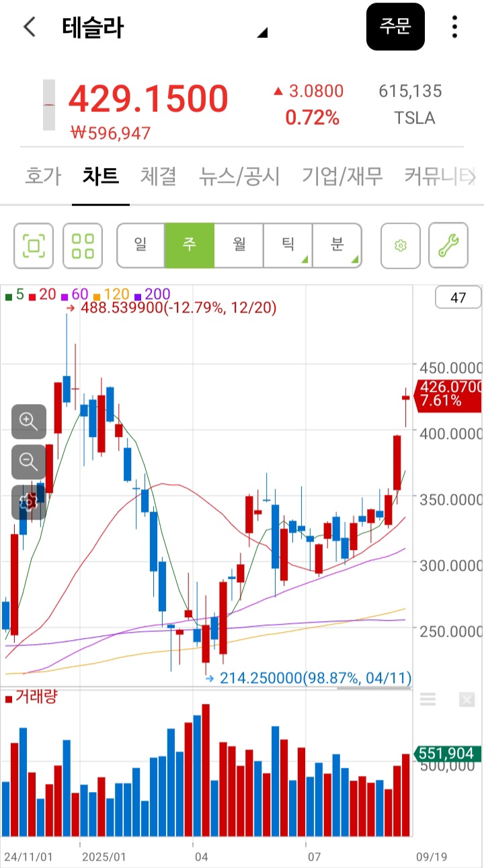
Task: Select the 일 daily chart period
Action: pyautogui.click(x=140, y=245)
